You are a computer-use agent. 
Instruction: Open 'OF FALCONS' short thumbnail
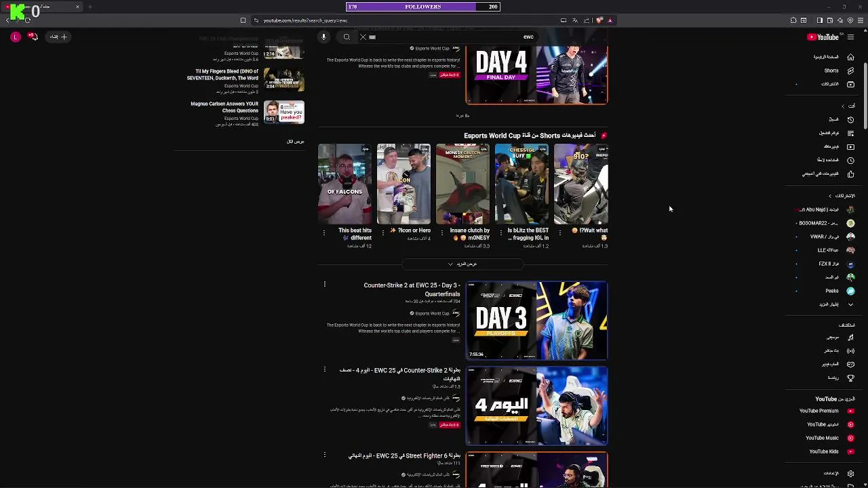344,184
